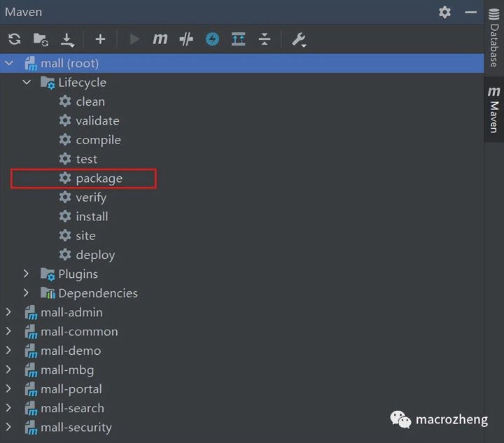Image resolution: width=504 pixels, height=443 pixels.
Task: Switch to the Maven side tab
Action: [x=494, y=109]
